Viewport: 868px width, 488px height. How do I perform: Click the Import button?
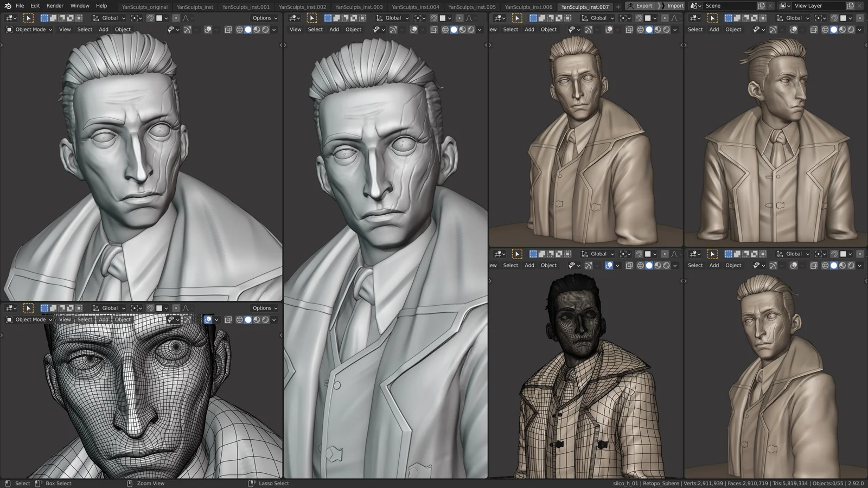(x=676, y=6)
